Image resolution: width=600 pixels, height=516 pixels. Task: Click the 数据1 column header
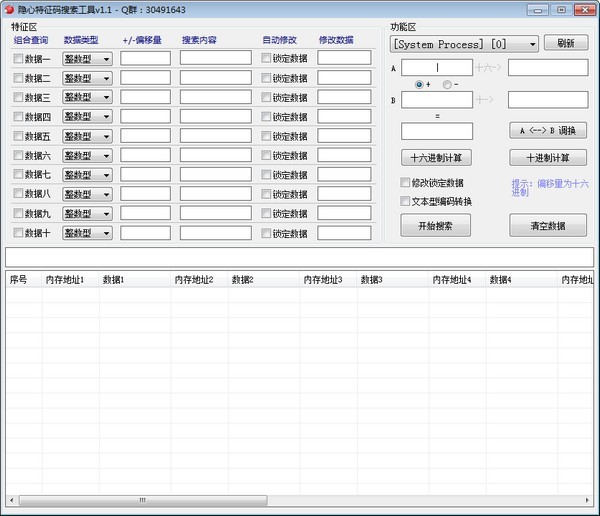click(135, 280)
